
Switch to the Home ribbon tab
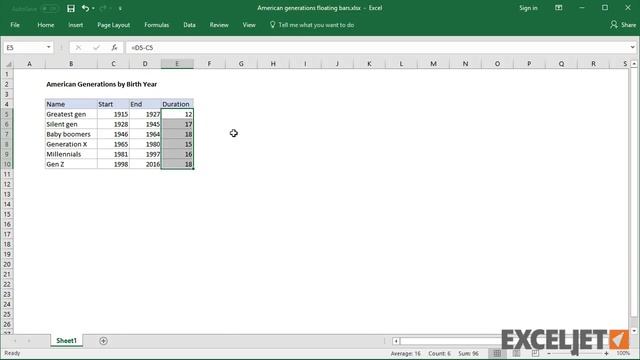click(46, 25)
